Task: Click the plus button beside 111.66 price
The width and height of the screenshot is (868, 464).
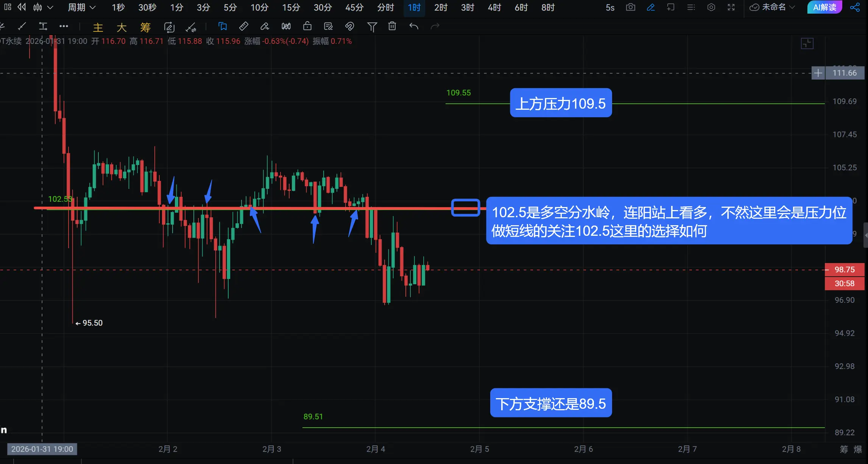Action: coord(818,73)
